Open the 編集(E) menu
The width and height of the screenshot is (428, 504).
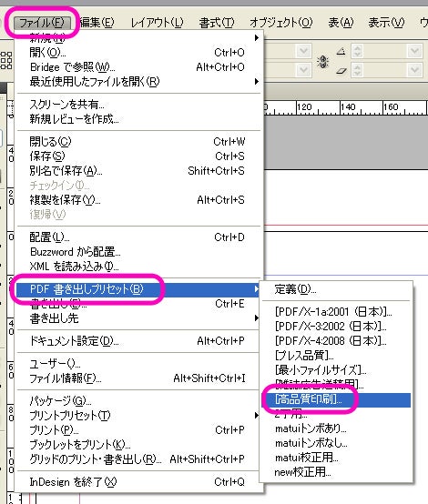(x=97, y=23)
